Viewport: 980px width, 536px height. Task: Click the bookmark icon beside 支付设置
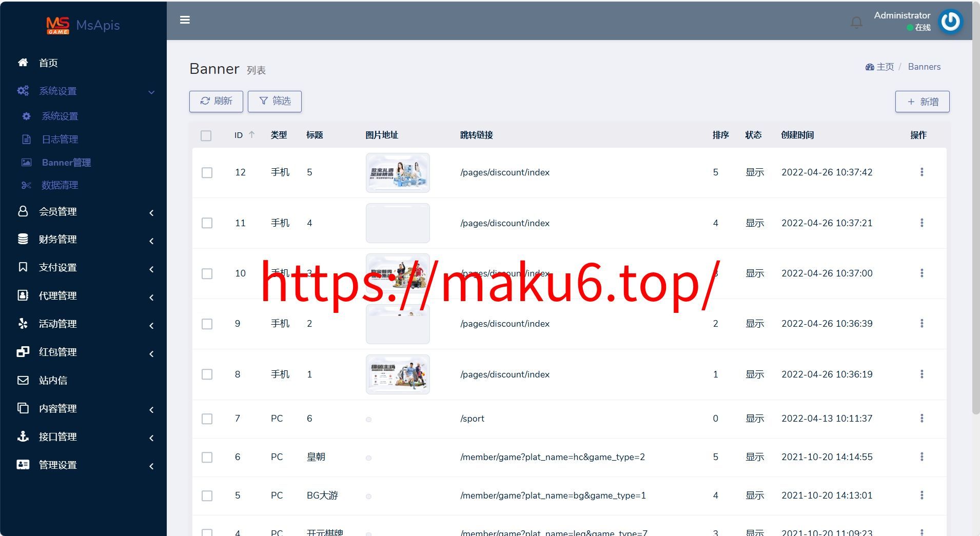click(x=23, y=267)
